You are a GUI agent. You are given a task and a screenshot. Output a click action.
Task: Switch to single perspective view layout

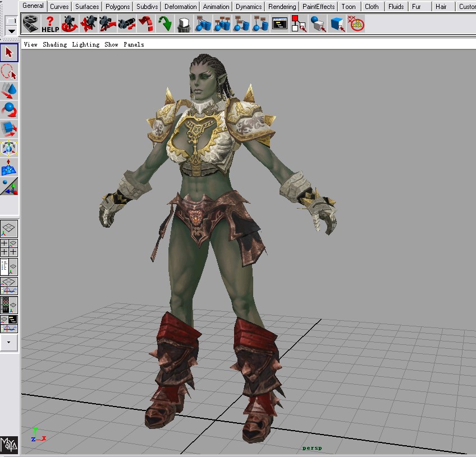(x=9, y=229)
